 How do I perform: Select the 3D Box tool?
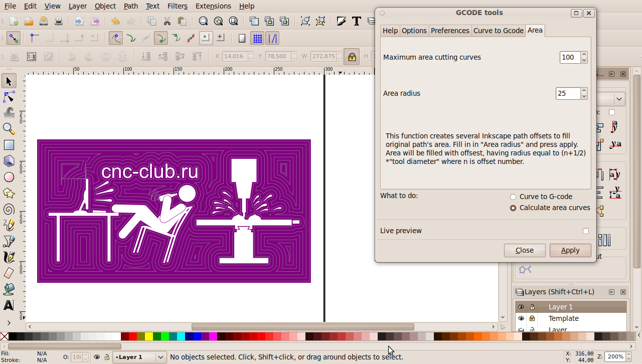coord(9,161)
